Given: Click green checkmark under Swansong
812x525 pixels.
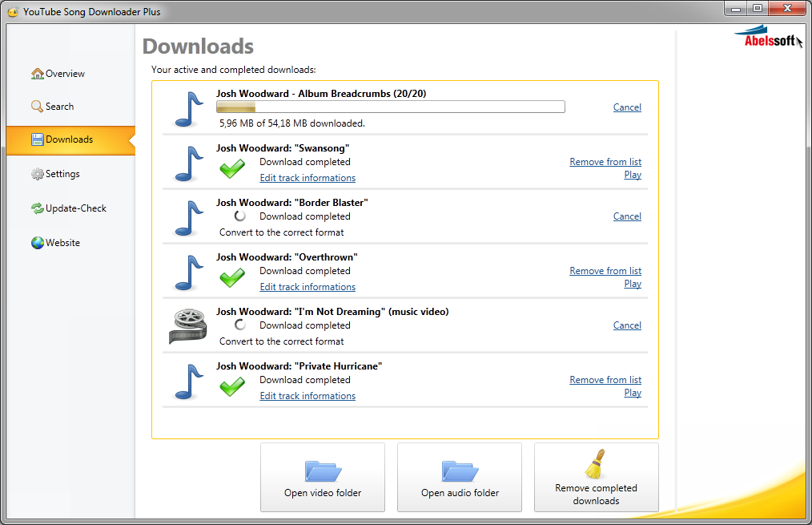Looking at the screenshot, I should click(232, 169).
